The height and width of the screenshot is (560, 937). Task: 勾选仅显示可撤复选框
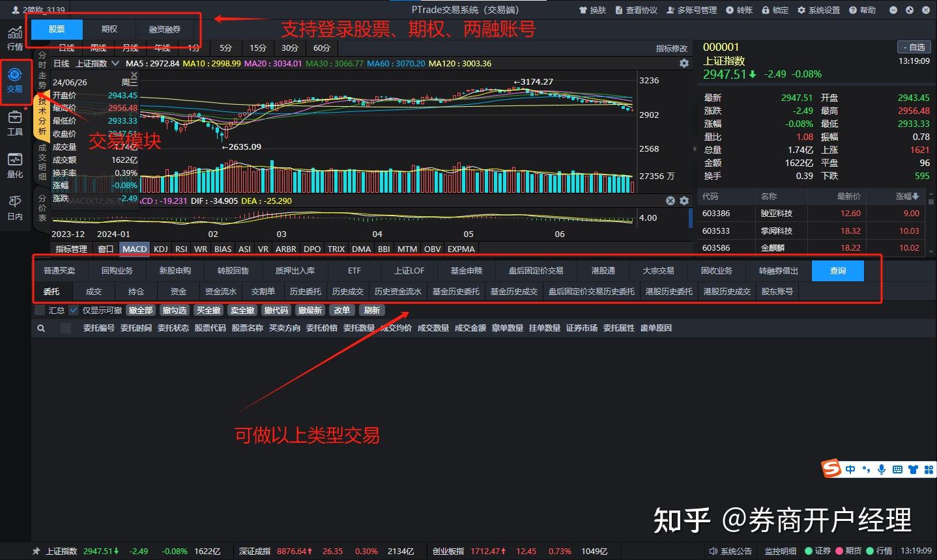point(73,310)
